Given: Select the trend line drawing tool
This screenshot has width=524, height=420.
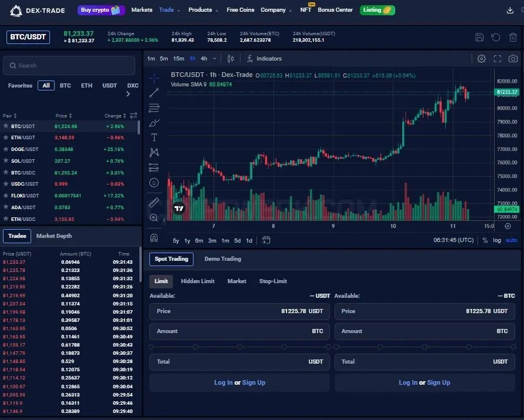Looking at the screenshot, I should pos(154,93).
